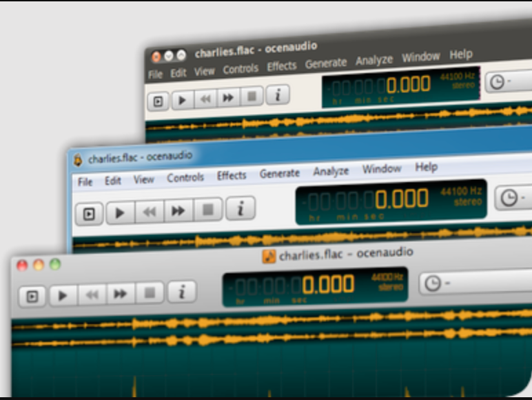This screenshot has width=532, height=400.
Task: Click clock history field in Ubuntu window
Action: coord(509,81)
